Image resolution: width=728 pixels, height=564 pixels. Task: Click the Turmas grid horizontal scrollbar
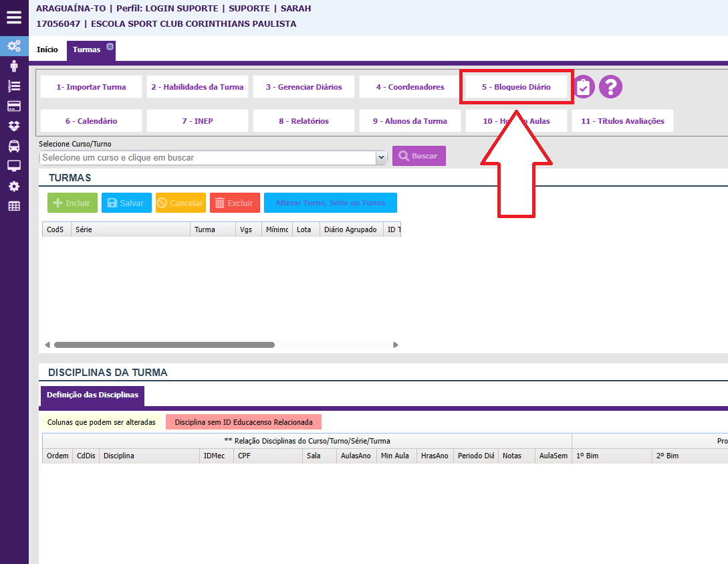(x=164, y=345)
